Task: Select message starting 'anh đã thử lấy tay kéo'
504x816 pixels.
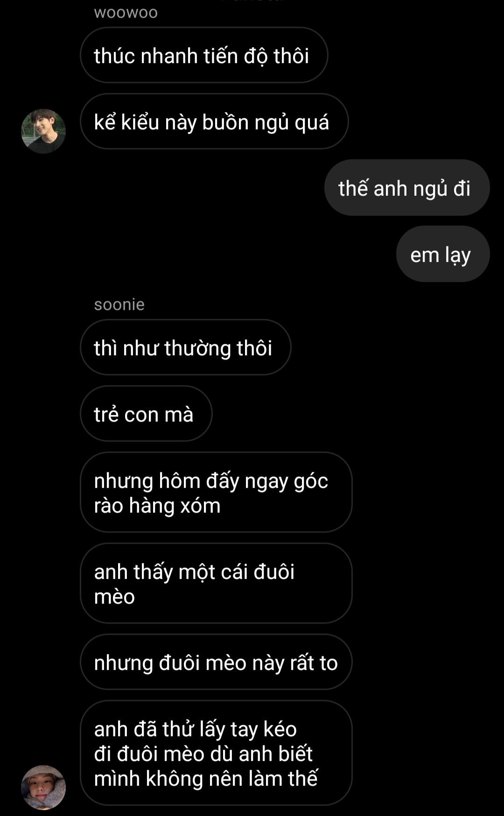Action: click(216, 753)
